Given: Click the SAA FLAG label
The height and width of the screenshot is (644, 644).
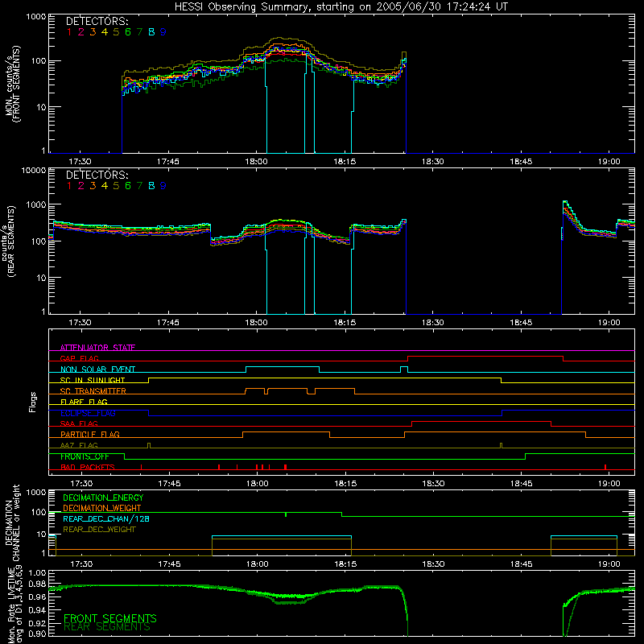Looking at the screenshot, I should point(79,423).
